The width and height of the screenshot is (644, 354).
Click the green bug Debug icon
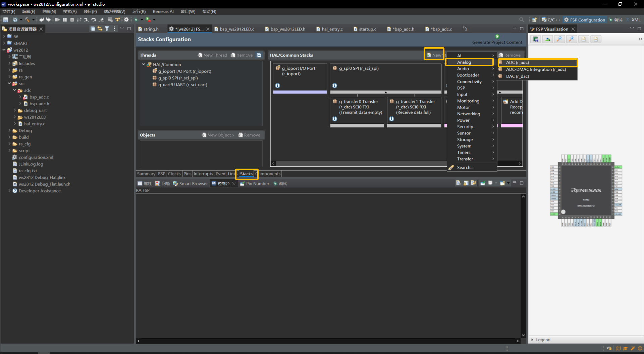click(137, 20)
